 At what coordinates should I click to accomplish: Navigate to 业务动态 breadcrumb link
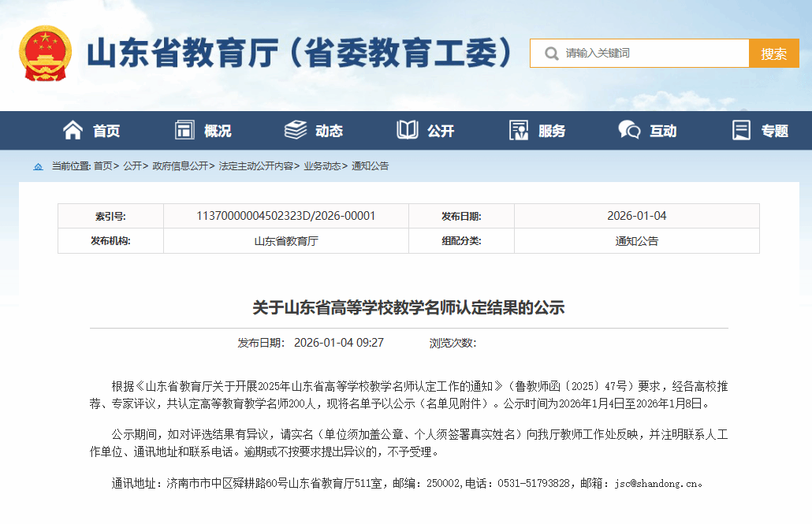pos(322,166)
